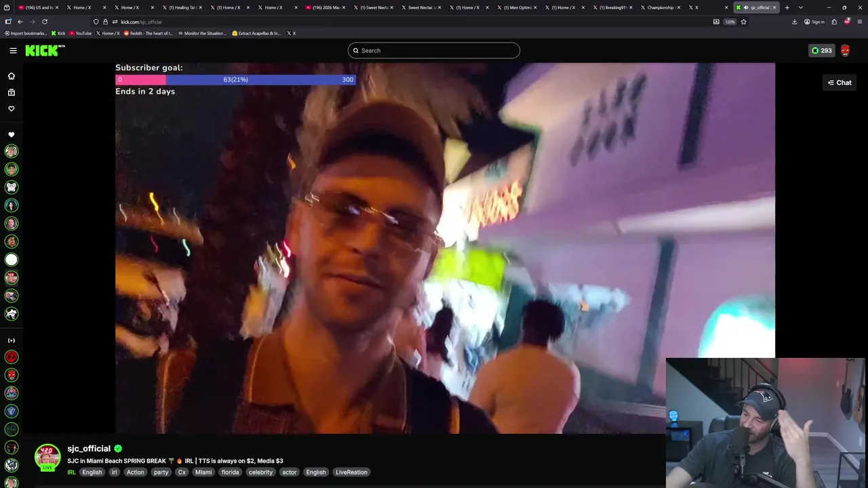Viewport: 868px width, 488px height.
Task: Expand the recommended channels sidebar toggle
Action: click(12, 340)
